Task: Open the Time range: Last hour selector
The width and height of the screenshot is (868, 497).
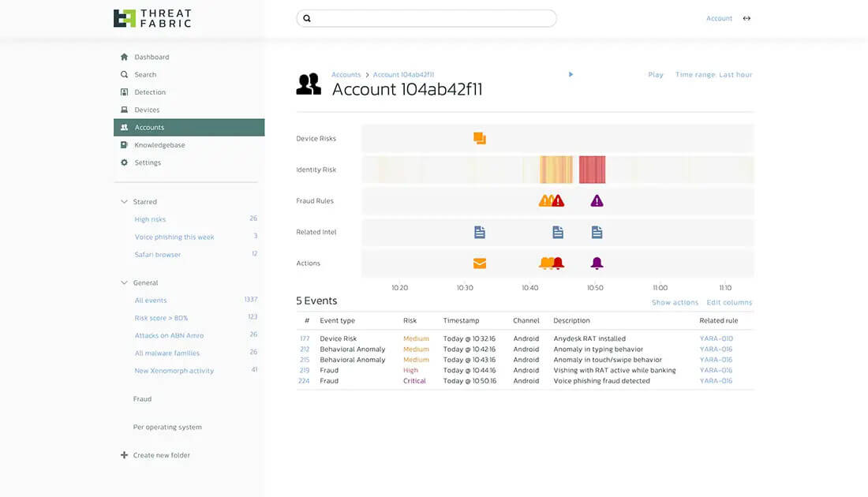Action: point(713,74)
